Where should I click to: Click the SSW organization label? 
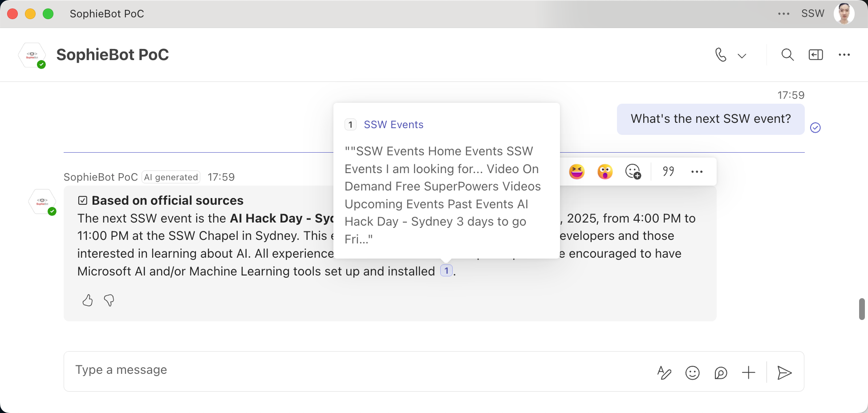[813, 14]
